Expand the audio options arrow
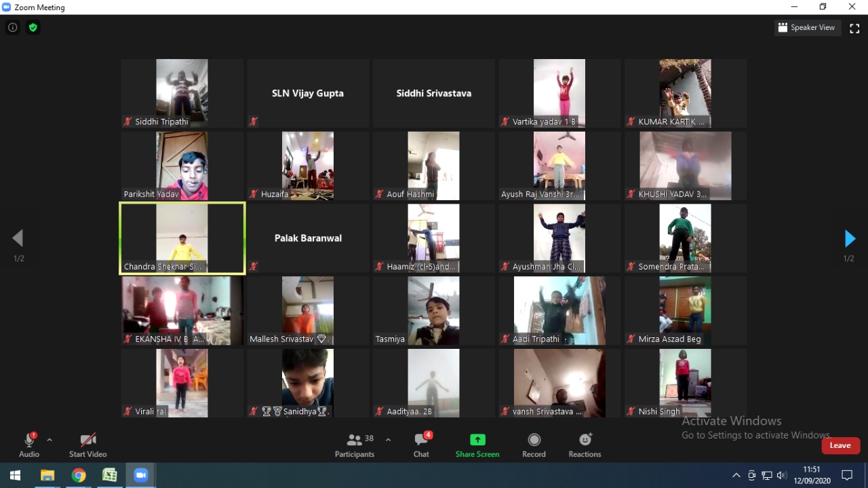This screenshot has height=488, width=868. tap(50, 440)
